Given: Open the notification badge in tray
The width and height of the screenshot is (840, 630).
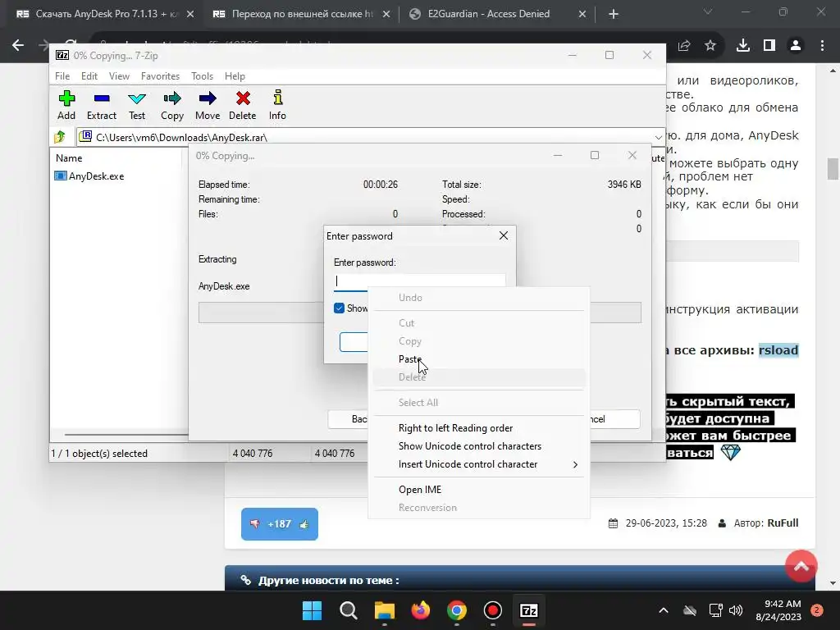Looking at the screenshot, I should pyautogui.click(x=817, y=610).
